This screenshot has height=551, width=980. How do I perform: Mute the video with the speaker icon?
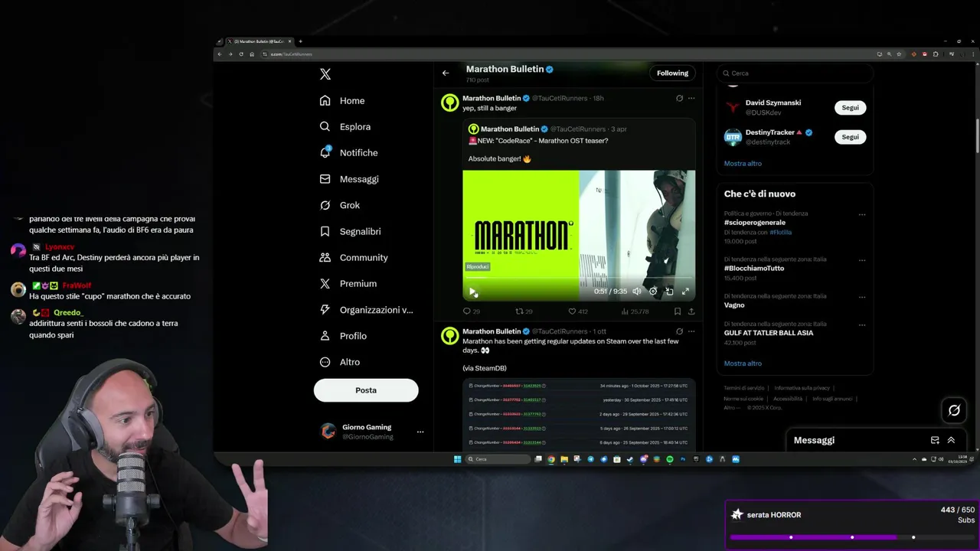pos(636,292)
